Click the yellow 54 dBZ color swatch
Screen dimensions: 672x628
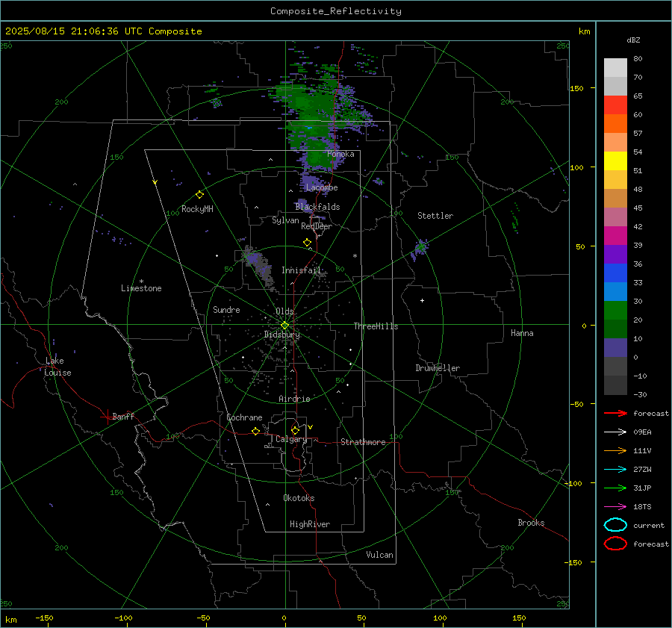(615, 161)
